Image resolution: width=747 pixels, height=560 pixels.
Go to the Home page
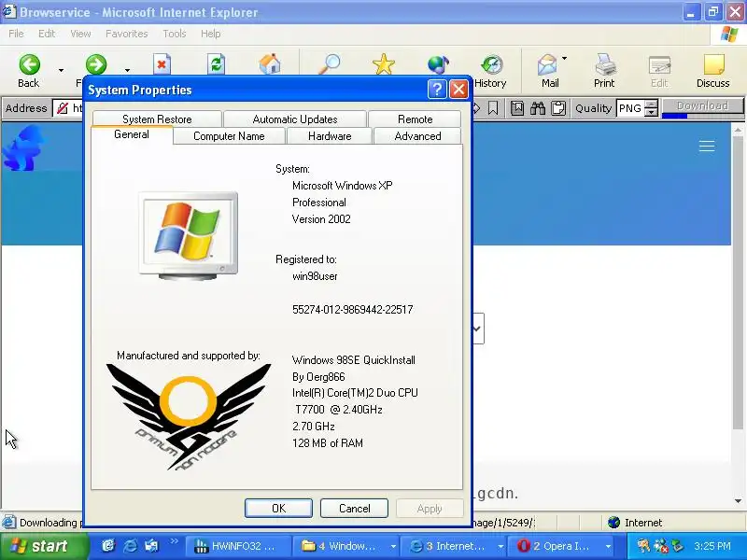tap(270, 64)
